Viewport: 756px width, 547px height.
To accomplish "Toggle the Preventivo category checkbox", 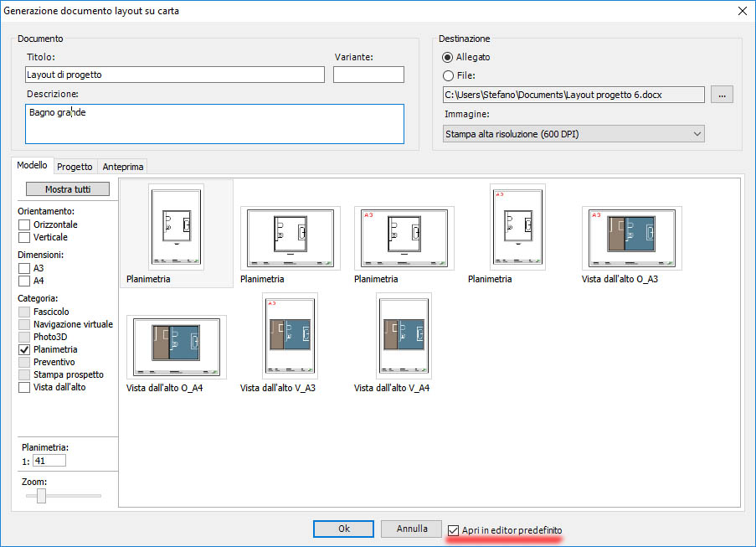I will [24, 362].
